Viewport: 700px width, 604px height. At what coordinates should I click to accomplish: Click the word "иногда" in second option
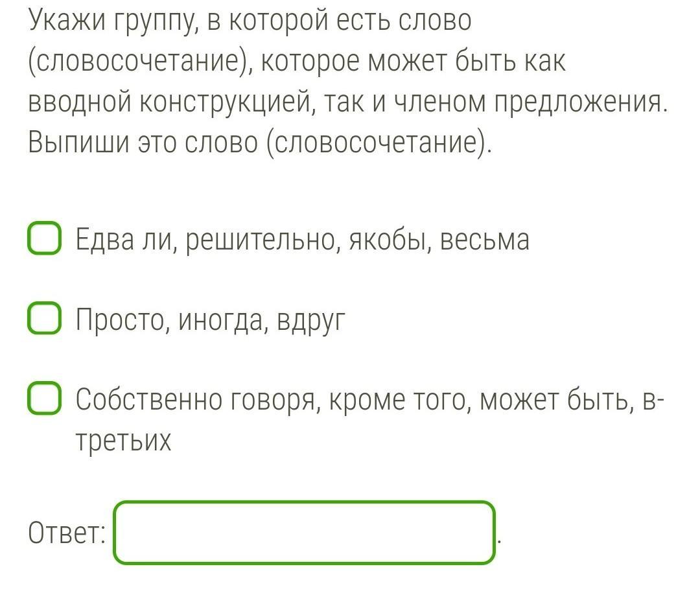[223, 319]
